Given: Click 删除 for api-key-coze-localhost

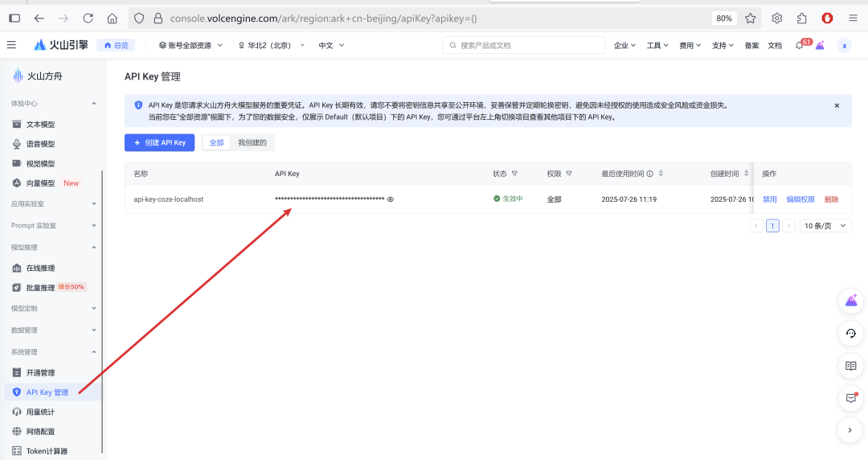Looking at the screenshot, I should [831, 199].
